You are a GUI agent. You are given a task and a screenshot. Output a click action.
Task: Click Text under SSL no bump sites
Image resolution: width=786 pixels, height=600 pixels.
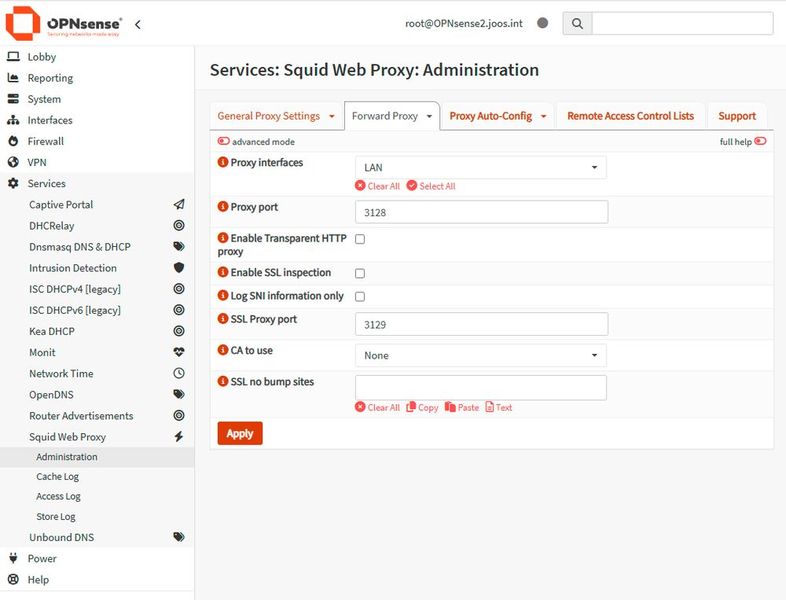(x=499, y=408)
